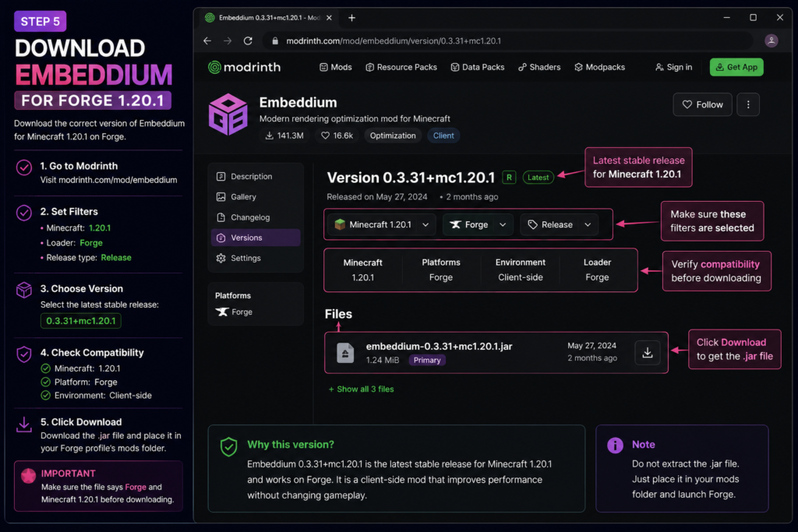Click the Client environment tag
Screen dimensions: 798x532
click(x=443, y=136)
